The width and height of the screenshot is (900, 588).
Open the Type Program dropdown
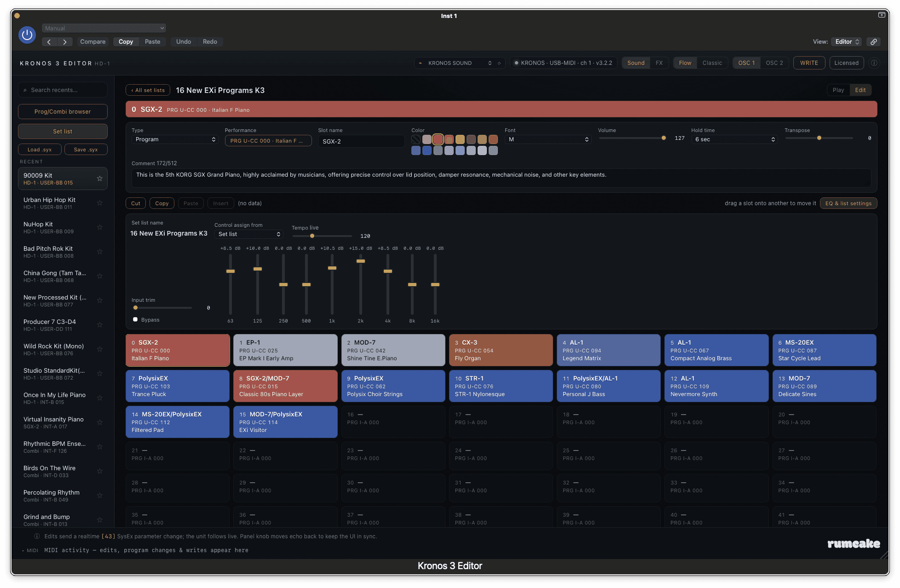coord(175,139)
